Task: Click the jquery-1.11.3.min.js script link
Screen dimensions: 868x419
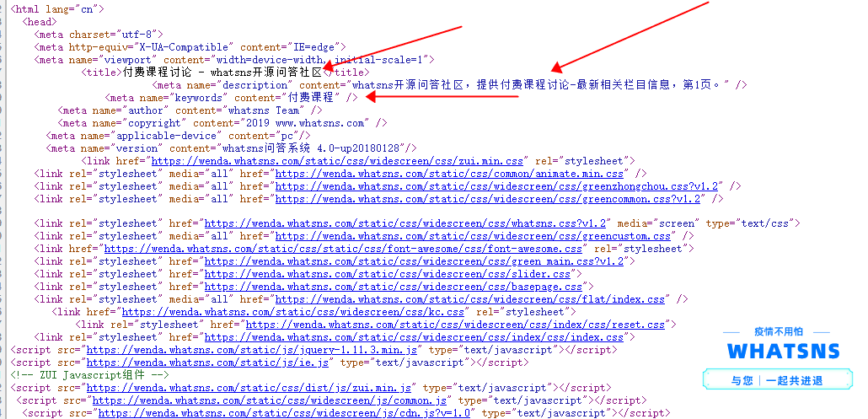Action: [252, 350]
